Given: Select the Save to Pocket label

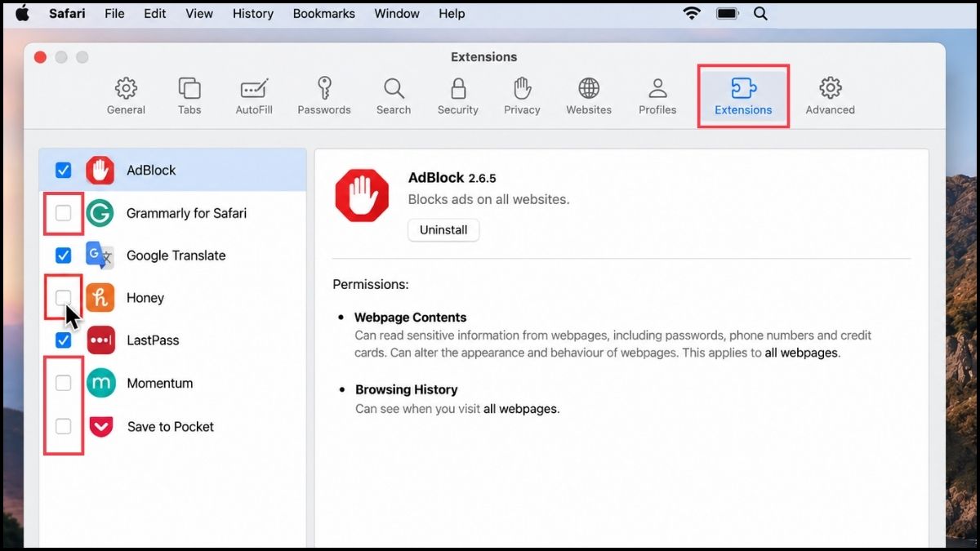Looking at the screenshot, I should 171,426.
